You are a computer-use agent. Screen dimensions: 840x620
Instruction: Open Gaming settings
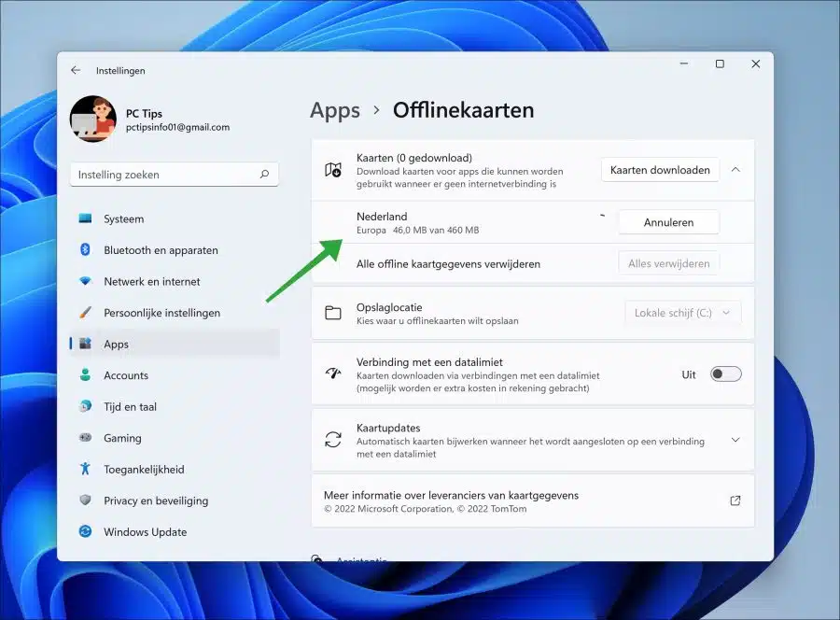click(x=175, y=438)
